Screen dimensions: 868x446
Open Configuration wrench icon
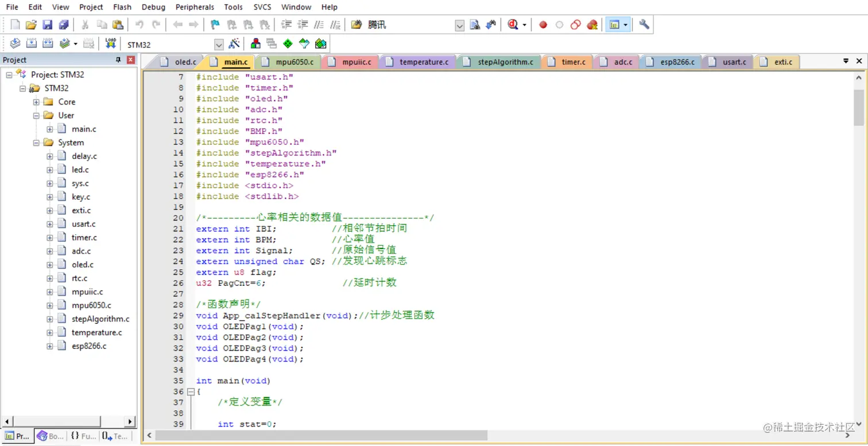point(644,25)
